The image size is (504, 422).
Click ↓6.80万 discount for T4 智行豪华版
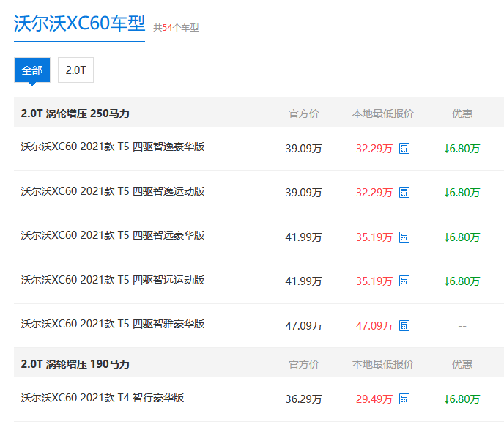[462, 399]
